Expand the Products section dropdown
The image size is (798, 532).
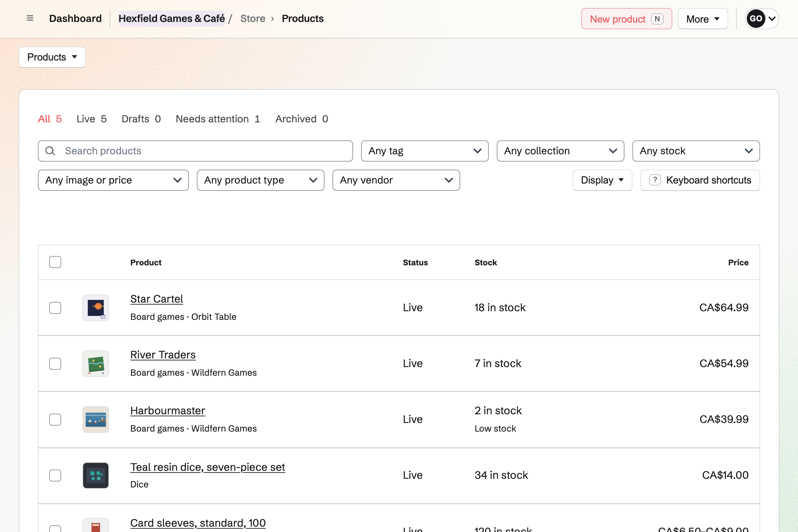click(52, 57)
